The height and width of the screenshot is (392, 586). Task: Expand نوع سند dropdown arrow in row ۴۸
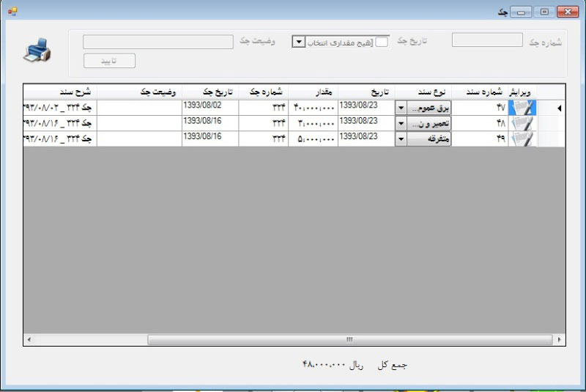pyautogui.click(x=401, y=124)
